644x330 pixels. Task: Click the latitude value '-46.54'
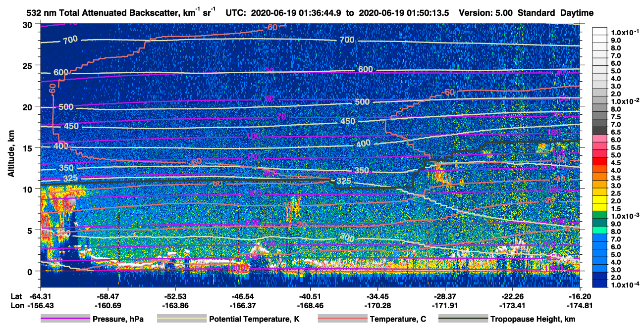pyautogui.click(x=243, y=296)
